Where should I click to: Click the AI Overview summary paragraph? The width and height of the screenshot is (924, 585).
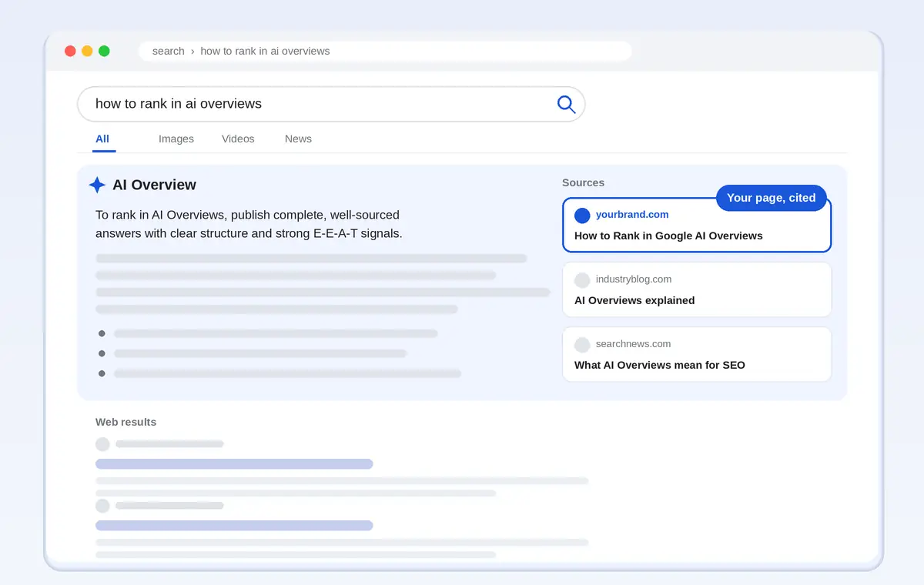[x=249, y=224]
